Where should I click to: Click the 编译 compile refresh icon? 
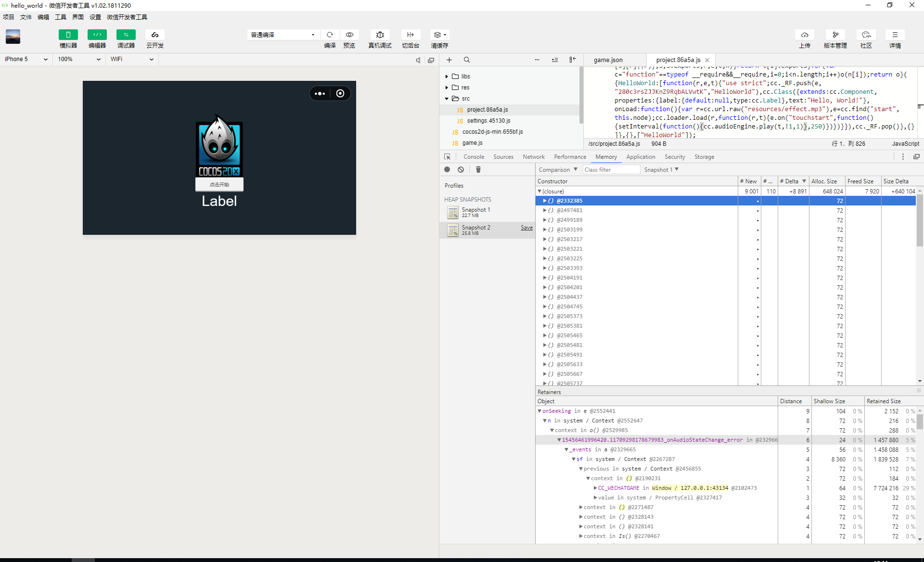(330, 35)
